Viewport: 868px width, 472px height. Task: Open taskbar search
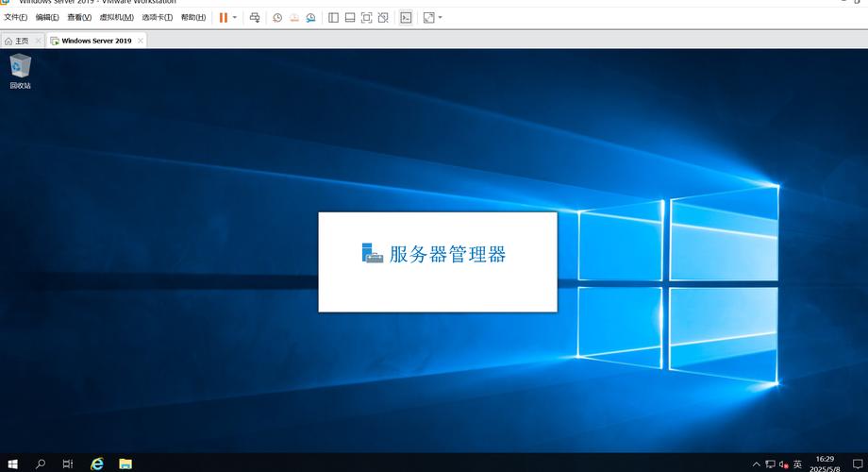[41, 464]
